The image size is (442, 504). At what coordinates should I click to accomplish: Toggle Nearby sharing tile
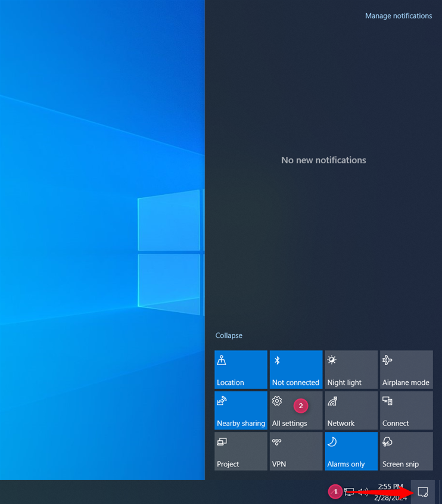pos(241,410)
